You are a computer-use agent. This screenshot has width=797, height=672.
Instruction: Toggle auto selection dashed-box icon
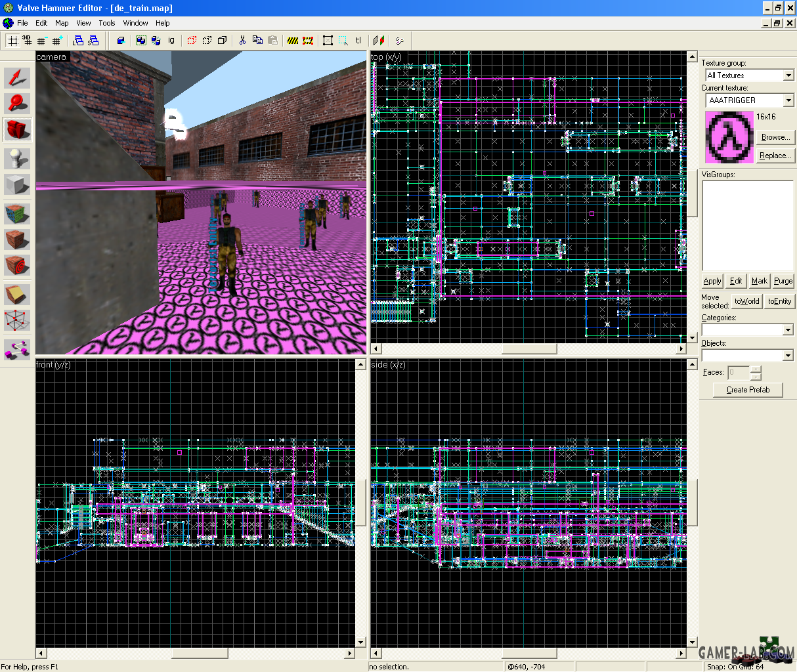pyautogui.click(x=343, y=41)
